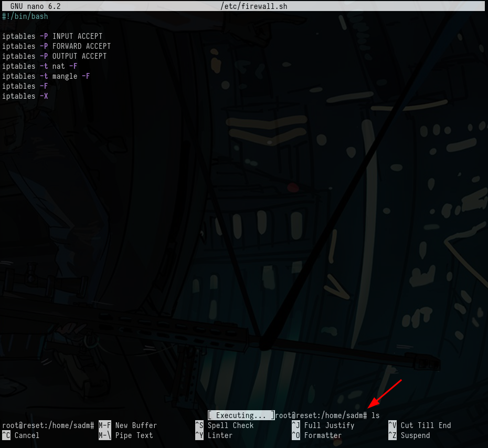Place cursor on the 'iptables -X' line
This screenshot has height=448, width=488.
coord(25,96)
